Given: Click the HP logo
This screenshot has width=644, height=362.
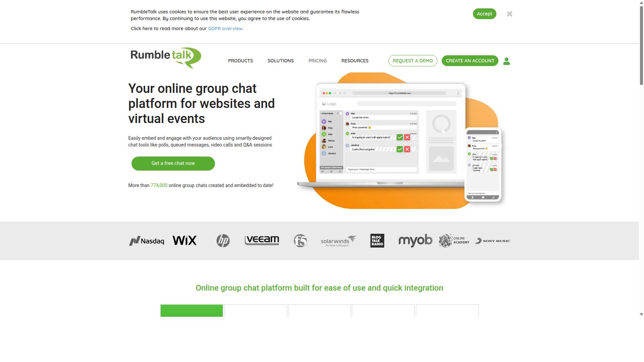Looking at the screenshot, I should coord(223,241).
